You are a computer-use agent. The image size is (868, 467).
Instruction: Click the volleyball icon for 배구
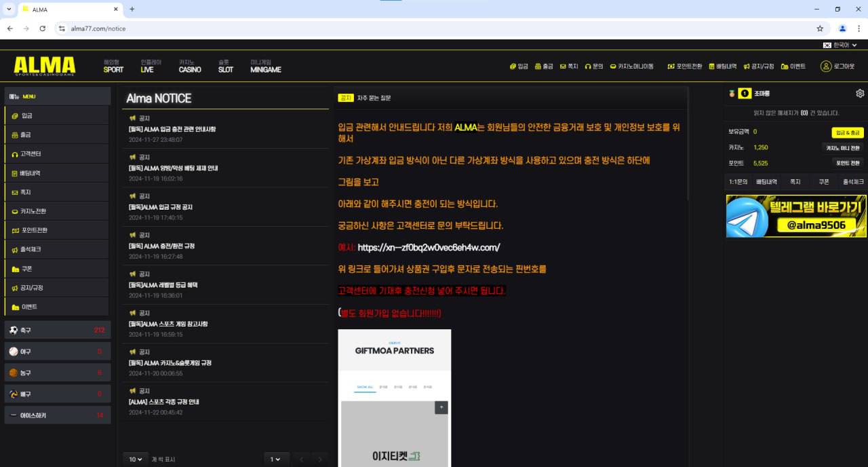[x=14, y=394]
